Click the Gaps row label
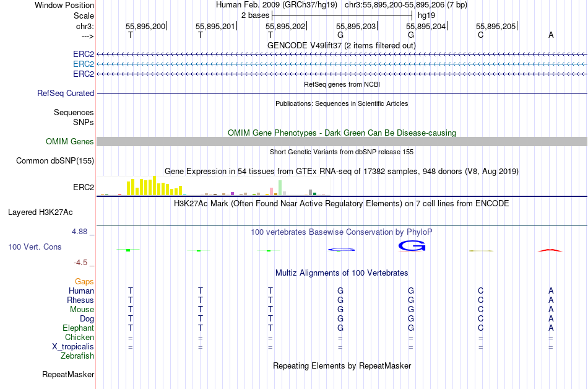 84,282
